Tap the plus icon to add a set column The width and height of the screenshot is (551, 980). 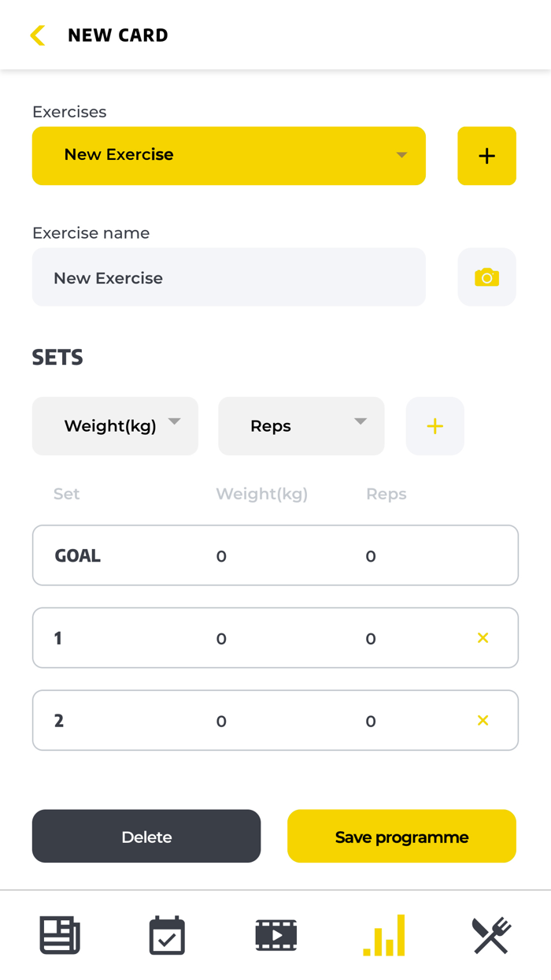click(435, 425)
